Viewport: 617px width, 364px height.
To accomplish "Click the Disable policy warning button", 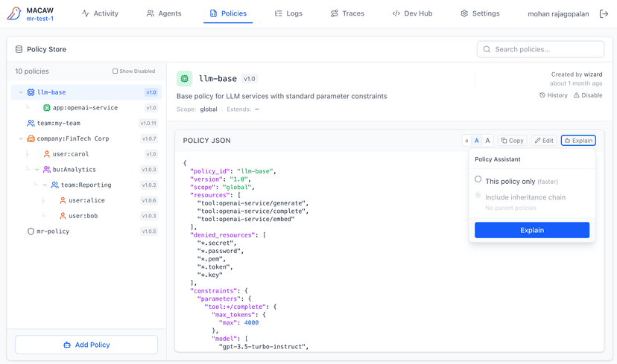I will pyautogui.click(x=588, y=95).
